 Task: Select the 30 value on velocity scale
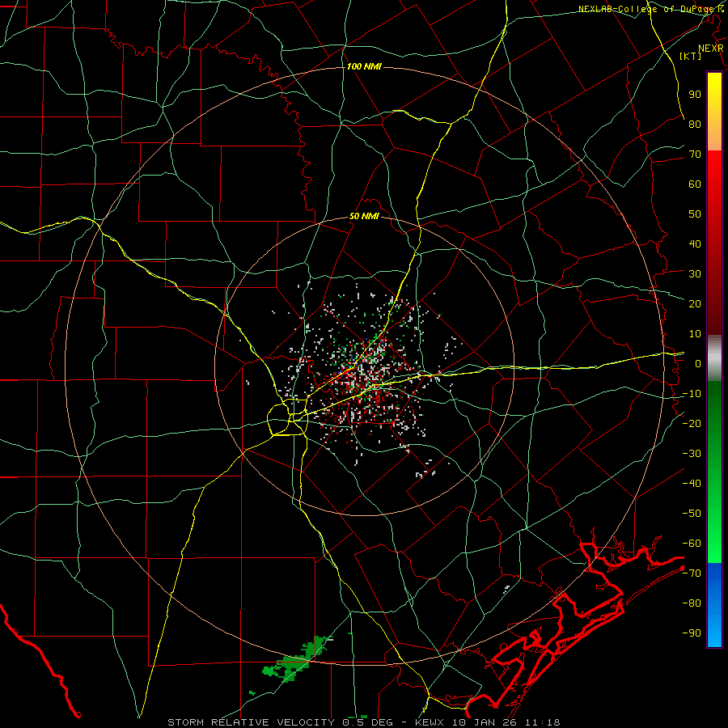pyautogui.click(x=695, y=274)
